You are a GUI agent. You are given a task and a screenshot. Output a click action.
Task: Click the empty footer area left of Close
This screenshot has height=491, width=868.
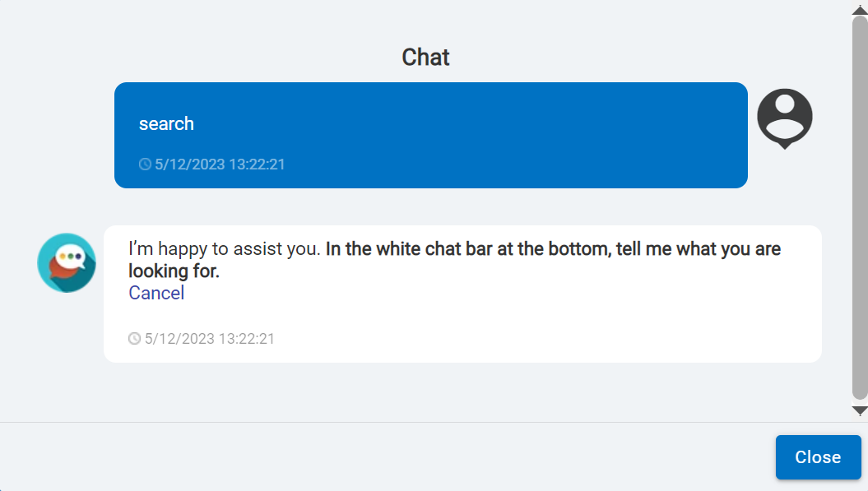coord(370,457)
